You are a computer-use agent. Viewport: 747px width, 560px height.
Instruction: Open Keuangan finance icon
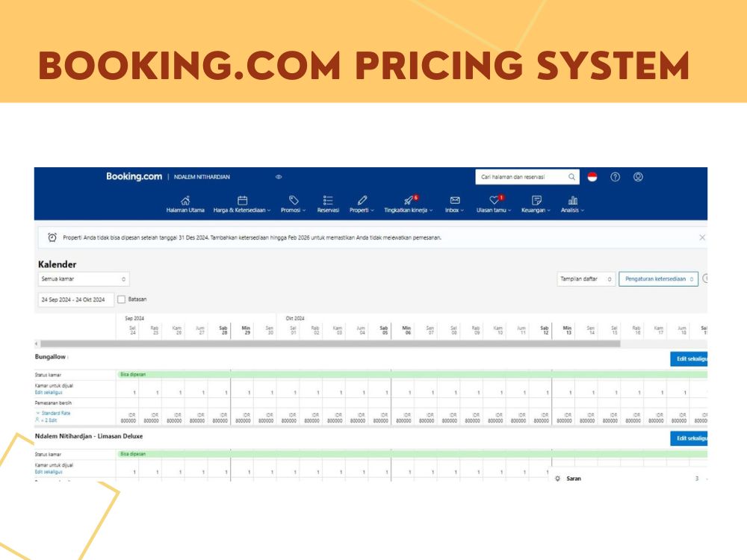[x=536, y=200]
